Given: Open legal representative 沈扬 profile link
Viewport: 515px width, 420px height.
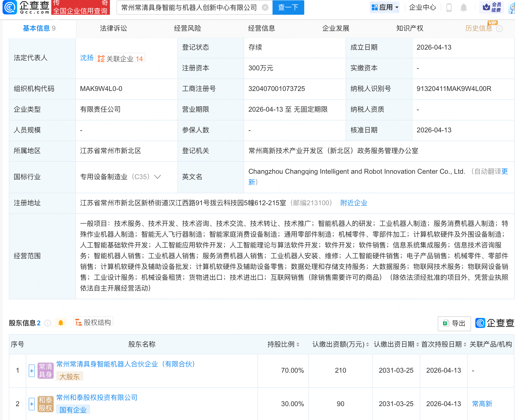Looking at the screenshot, I should pyautogui.click(x=86, y=58).
